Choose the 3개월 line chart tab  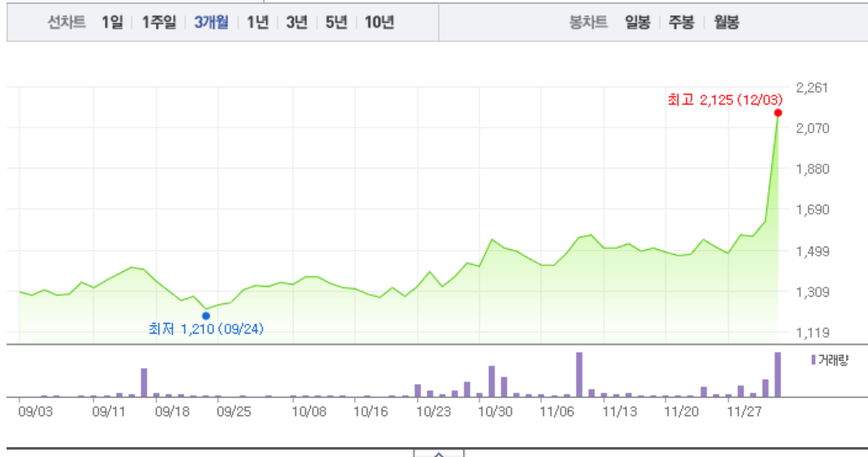pos(212,22)
